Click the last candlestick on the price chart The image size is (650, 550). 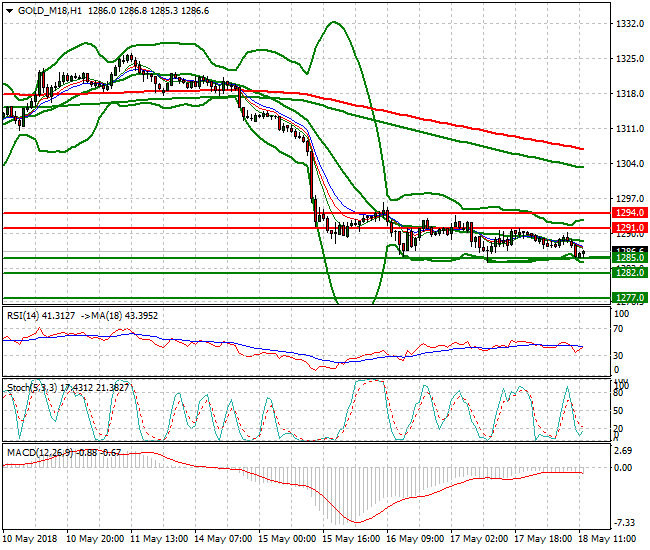tap(583, 253)
